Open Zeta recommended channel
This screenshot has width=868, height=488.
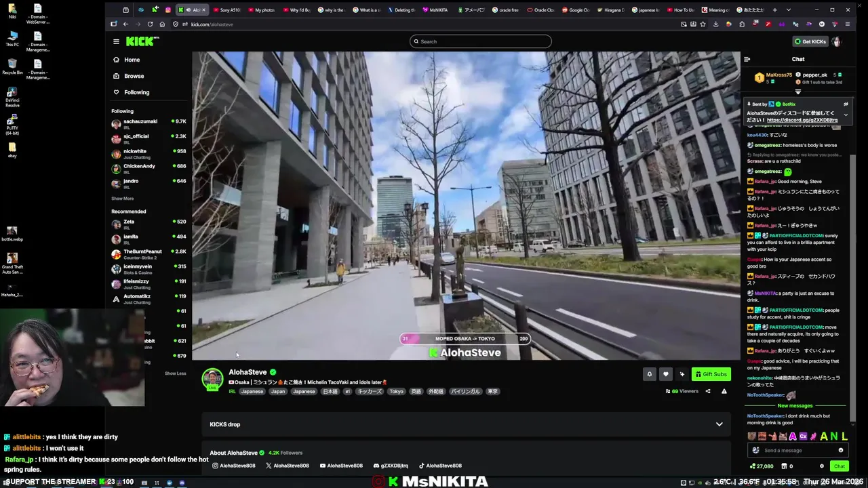(149, 224)
